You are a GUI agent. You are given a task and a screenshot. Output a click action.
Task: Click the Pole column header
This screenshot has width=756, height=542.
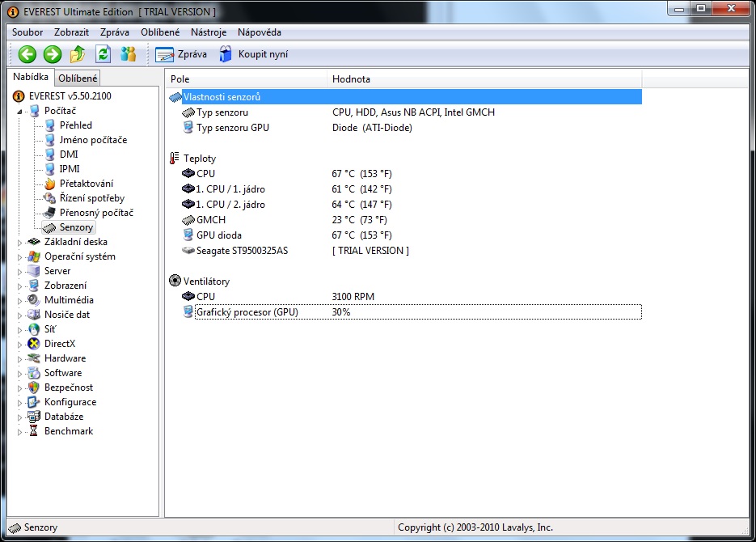click(x=247, y=79)
